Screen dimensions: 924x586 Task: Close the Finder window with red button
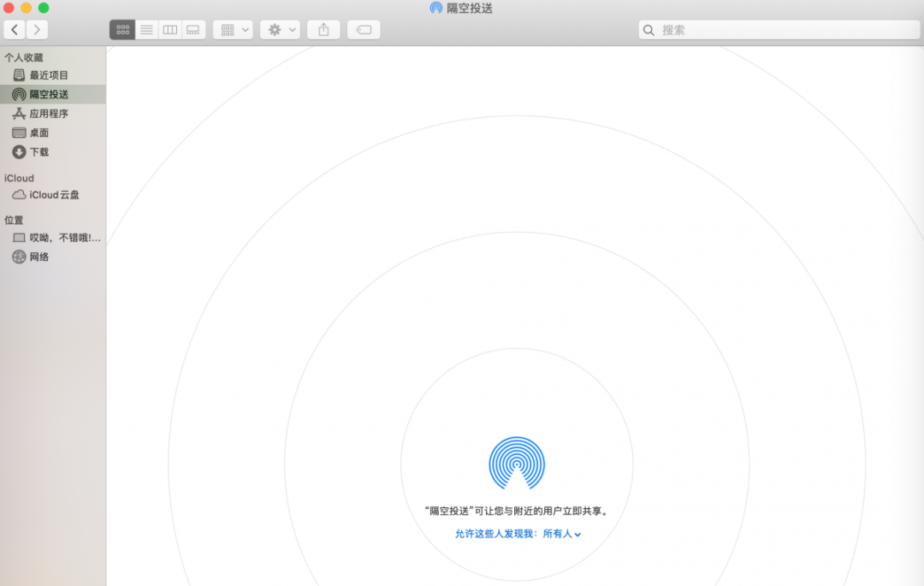pos(9,8)
